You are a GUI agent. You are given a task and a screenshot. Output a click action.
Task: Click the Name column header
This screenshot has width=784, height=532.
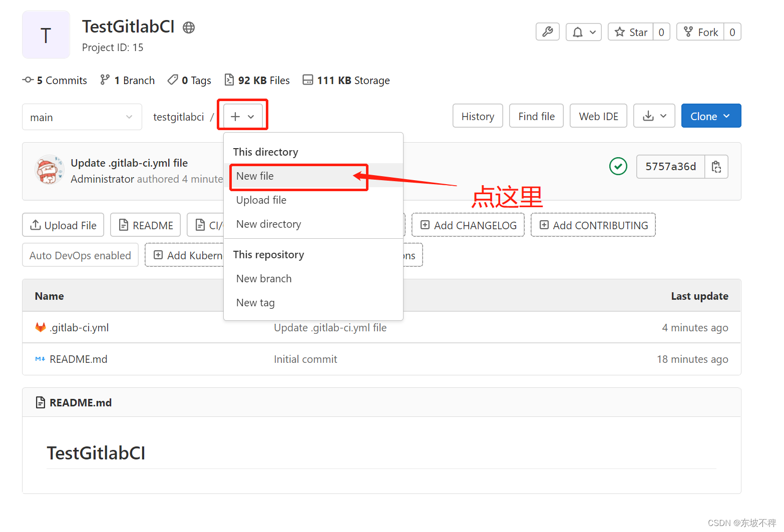click(49, 296)
